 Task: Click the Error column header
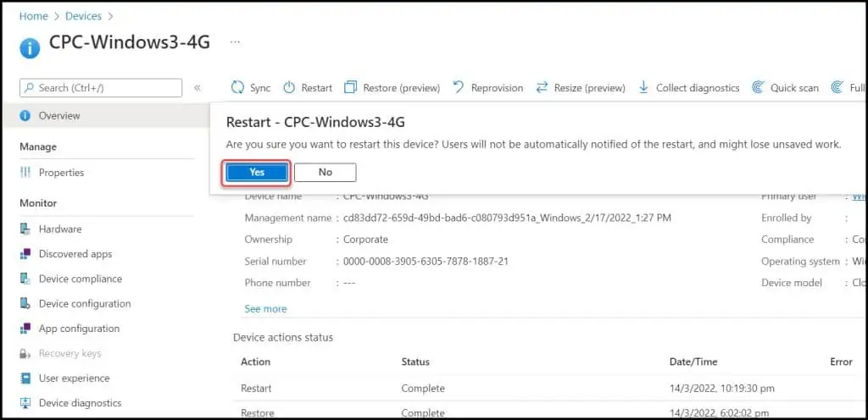pyautogui.click(x=841, y=362)
